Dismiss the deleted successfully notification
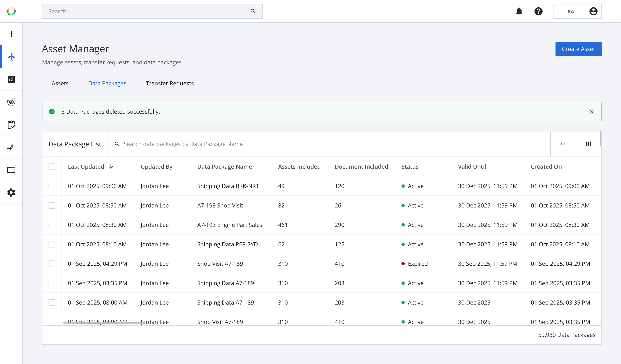The height and width of the screenshot is (364, 621). click(592, 112)
